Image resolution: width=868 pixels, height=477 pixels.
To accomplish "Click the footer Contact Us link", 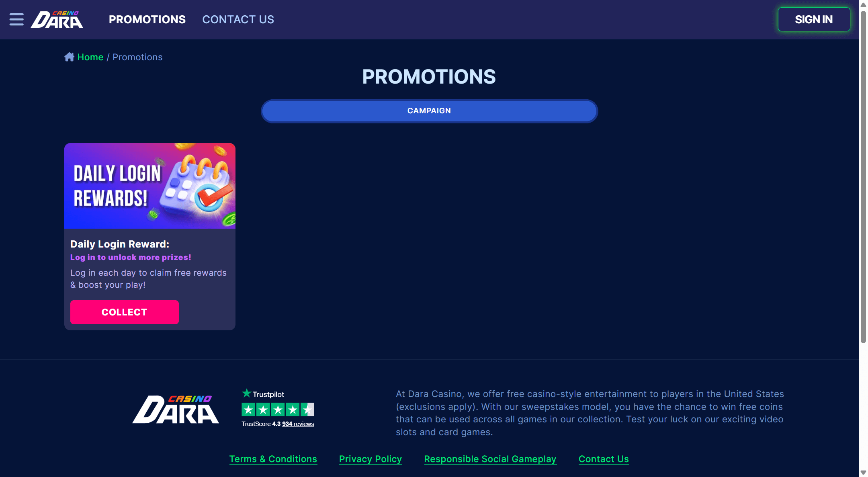I will click(604, 459).
